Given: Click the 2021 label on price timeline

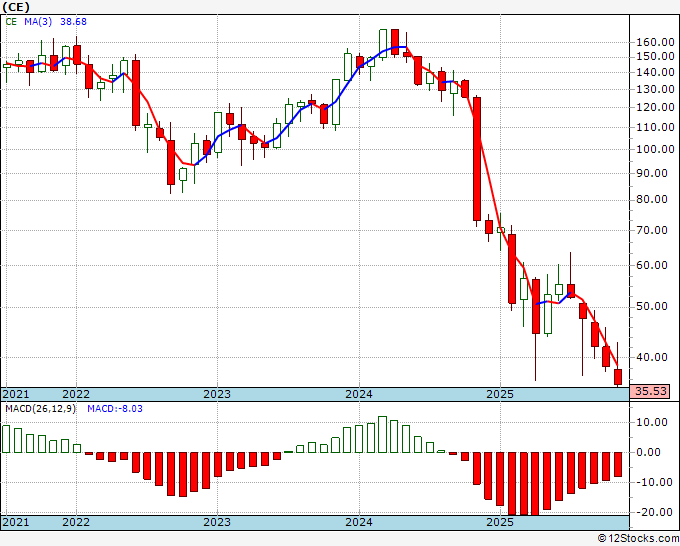Looking at the screenshot, I should tap(16, 394).
